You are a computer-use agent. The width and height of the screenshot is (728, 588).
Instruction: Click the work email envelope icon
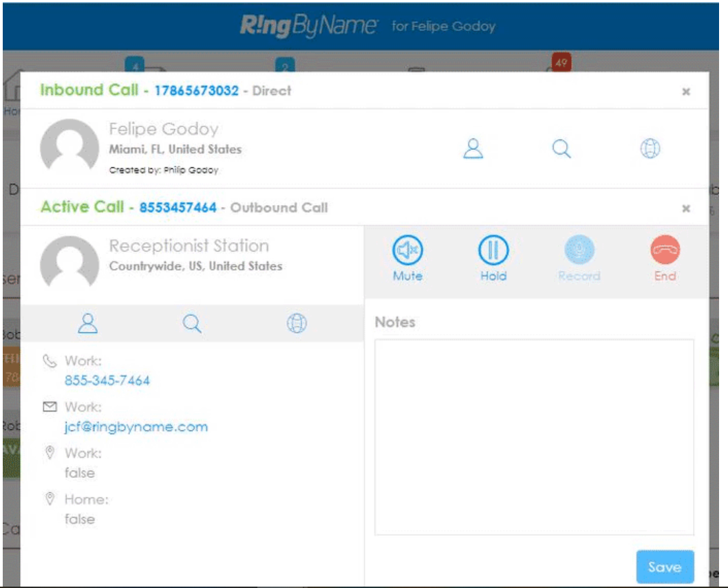(x=50, y=406)
